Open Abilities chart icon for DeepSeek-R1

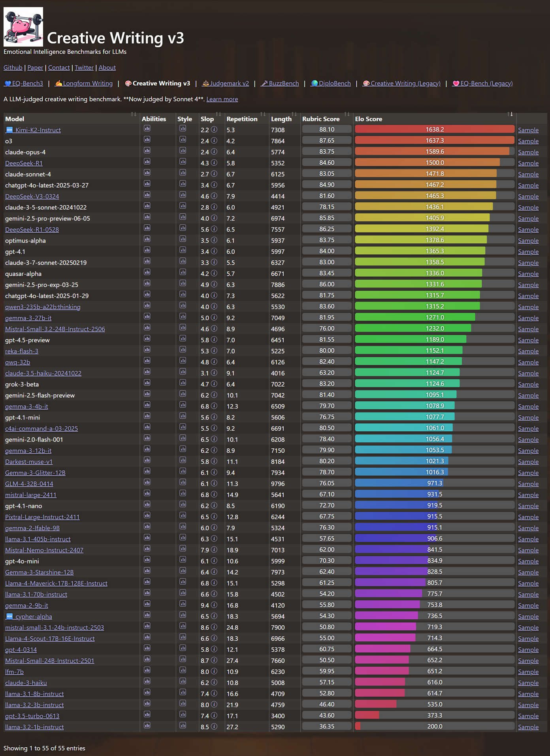(147, 162)
